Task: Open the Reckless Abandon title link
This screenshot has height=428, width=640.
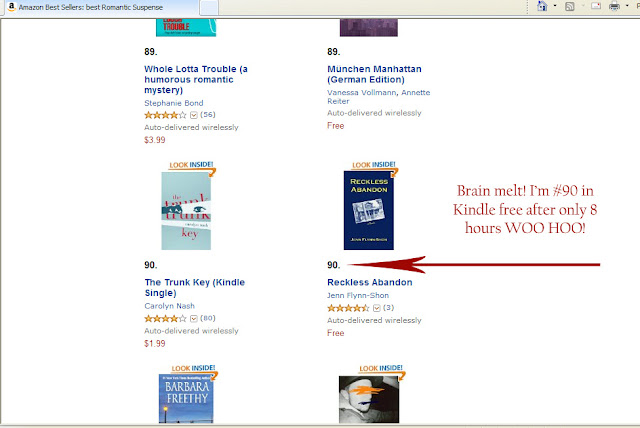Action: point(370,282)
